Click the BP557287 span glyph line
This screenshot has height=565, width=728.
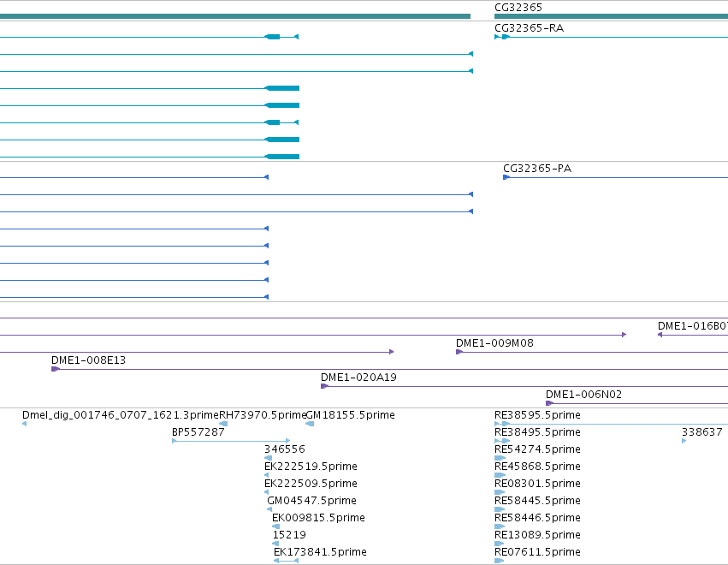[x=231, y=441]
